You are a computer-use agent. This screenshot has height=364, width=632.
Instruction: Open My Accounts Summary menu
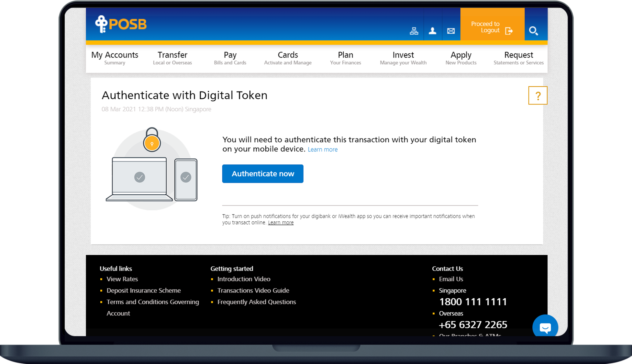(x=115, y=58)
